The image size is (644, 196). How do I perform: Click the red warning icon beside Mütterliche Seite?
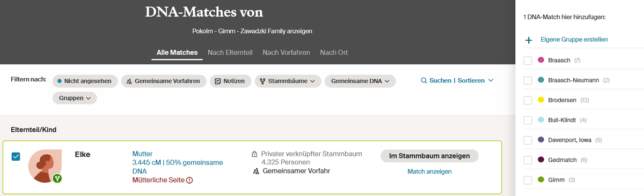point(189,180)
